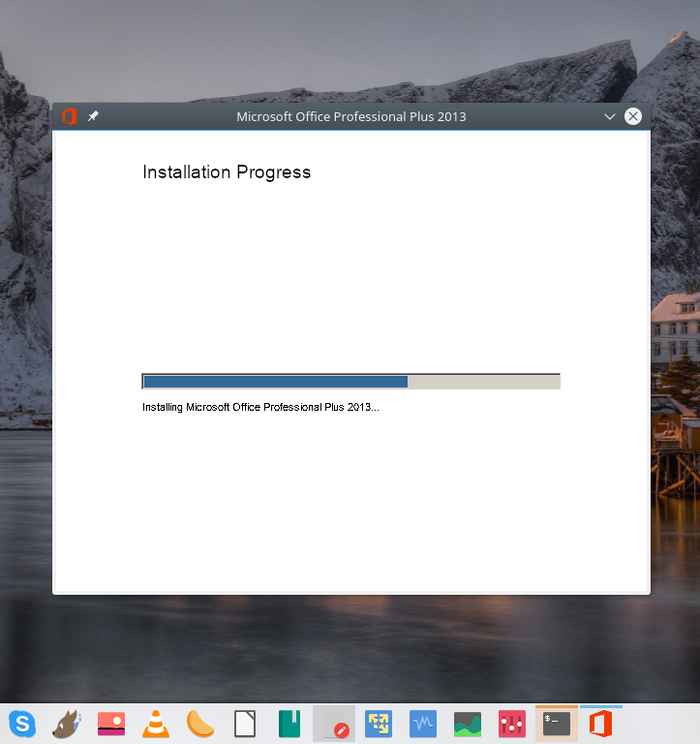Click the 'Installing Microsoft Office Professional Plus 2013...' status text
700x744 pixels.
click(x=260, y=407)
